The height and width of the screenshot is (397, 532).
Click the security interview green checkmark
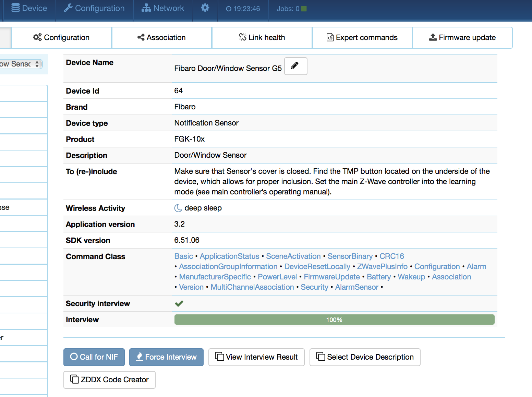coord(179,303)
